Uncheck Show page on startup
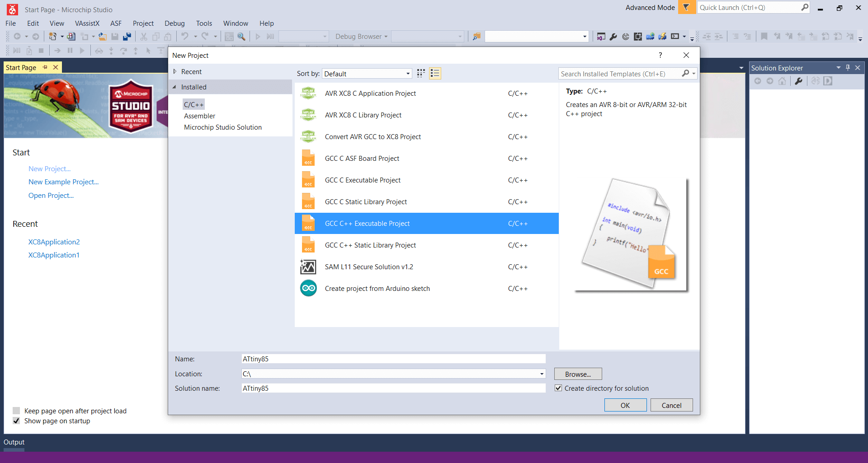 click(16, 421)
